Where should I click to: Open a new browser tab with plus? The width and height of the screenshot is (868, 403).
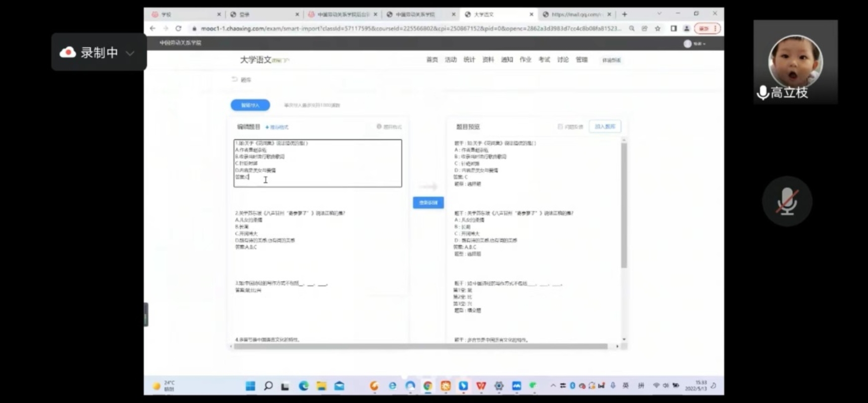point(625,15)
